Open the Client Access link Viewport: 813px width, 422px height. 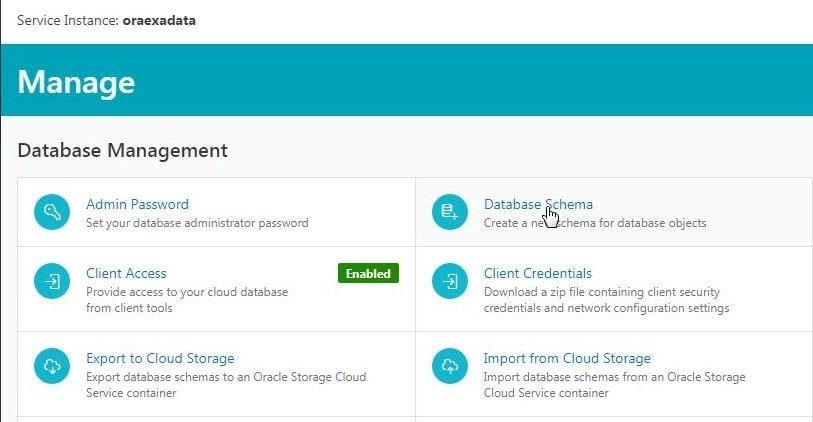click(126, 273)
